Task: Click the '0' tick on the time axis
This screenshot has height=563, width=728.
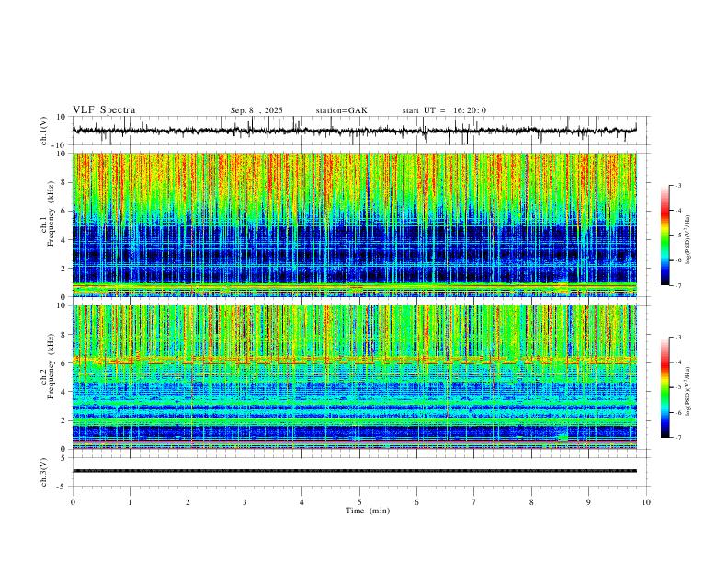Action: (x=73, y=502)
